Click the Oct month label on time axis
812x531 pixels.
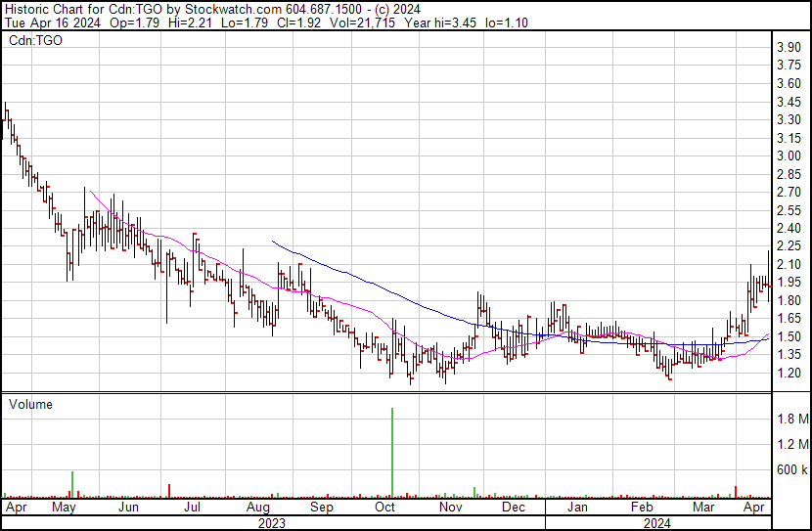(x=384, y=507)
